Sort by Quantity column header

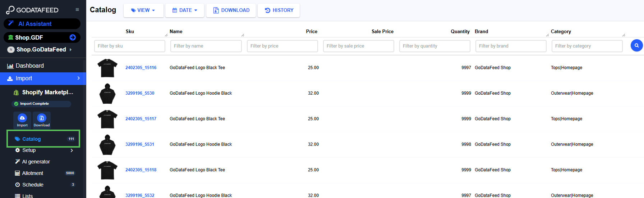[460, 31]
